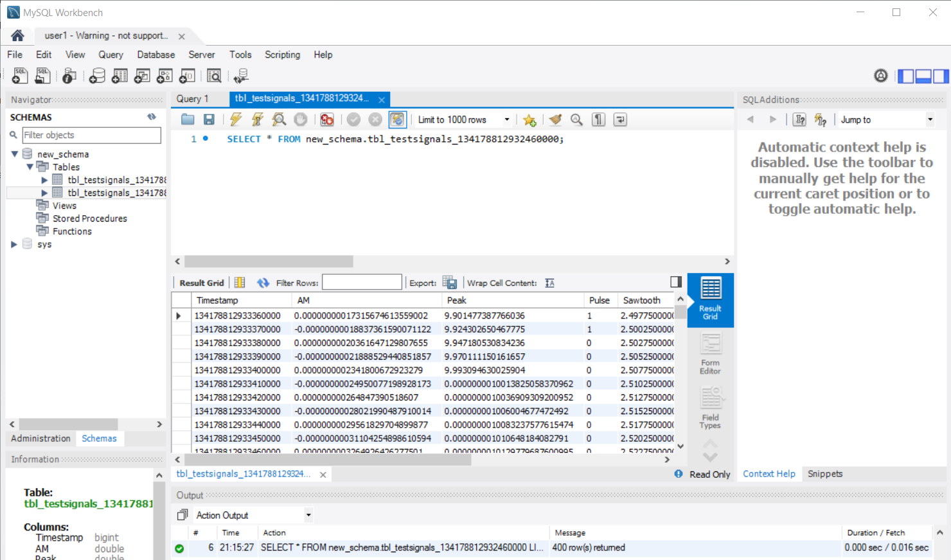The height and width of the screenshot is (560, 951).
Task: Open the Field Types view
Action: coord(710,408)
